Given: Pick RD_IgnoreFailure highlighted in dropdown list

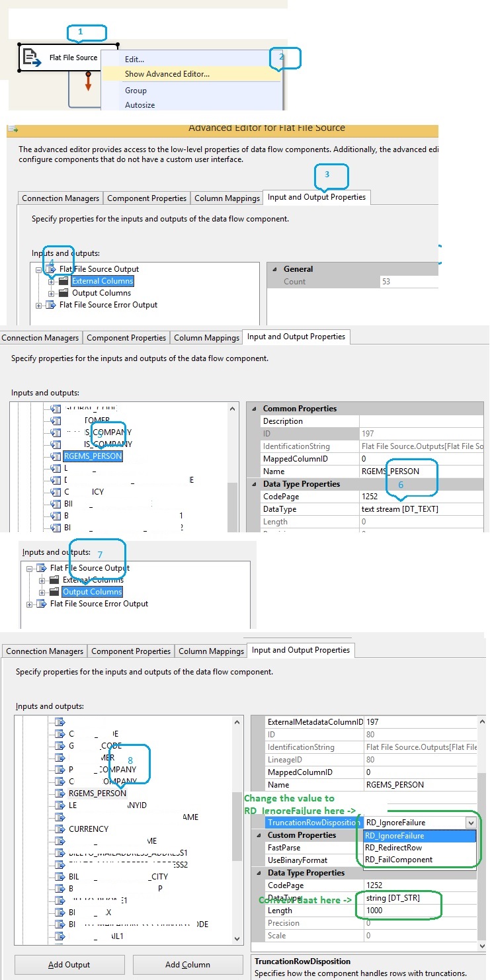Looking at the screenshot, I should point(420,836).
